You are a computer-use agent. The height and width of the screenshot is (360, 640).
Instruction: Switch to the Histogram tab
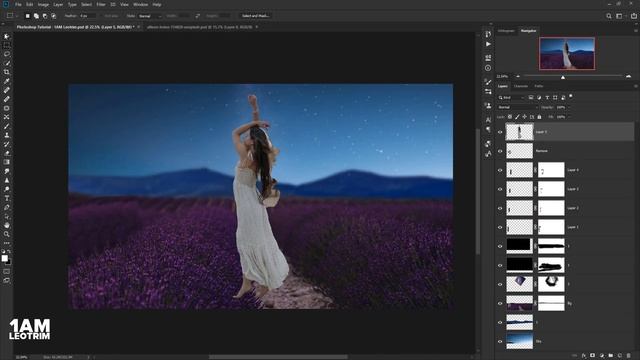click(x=506, y=31)
